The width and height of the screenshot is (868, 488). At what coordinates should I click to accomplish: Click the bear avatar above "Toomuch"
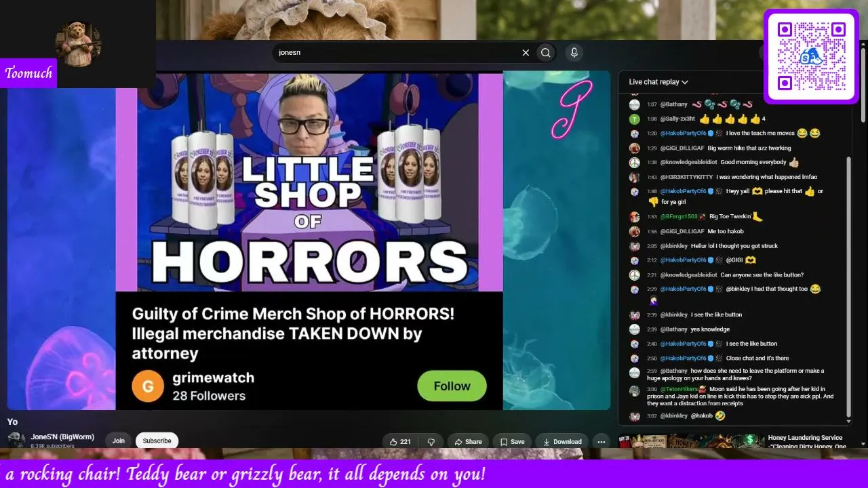[78, 43]
